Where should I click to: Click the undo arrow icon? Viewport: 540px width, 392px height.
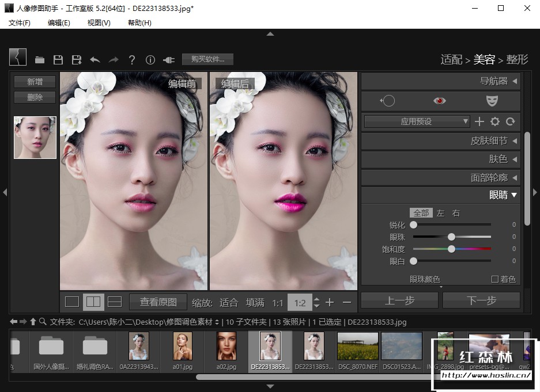point(95,60)
